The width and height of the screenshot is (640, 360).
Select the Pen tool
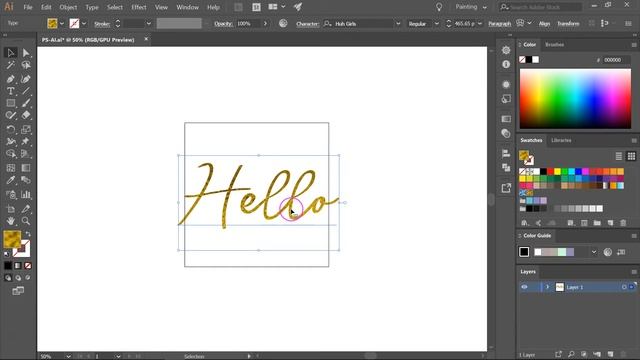click(x=11, y=79)
